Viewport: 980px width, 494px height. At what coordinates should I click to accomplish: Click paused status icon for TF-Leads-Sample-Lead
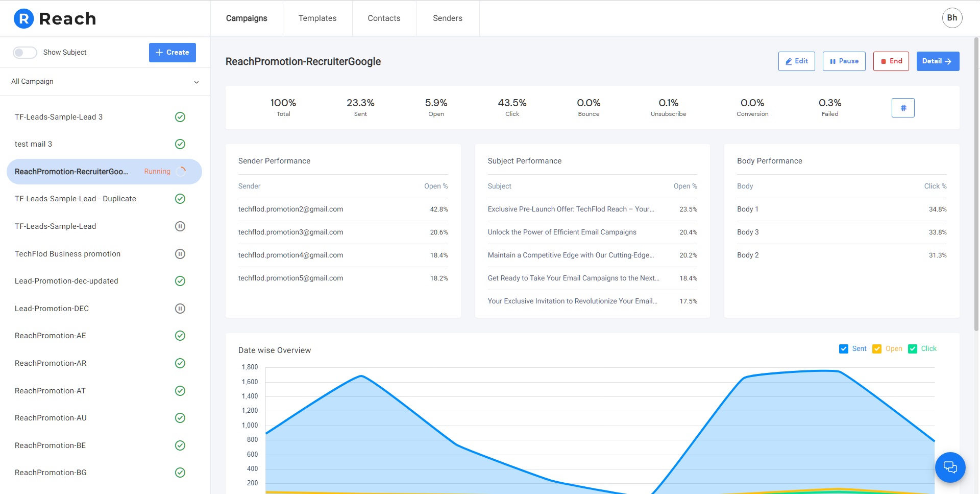(180, 226)
